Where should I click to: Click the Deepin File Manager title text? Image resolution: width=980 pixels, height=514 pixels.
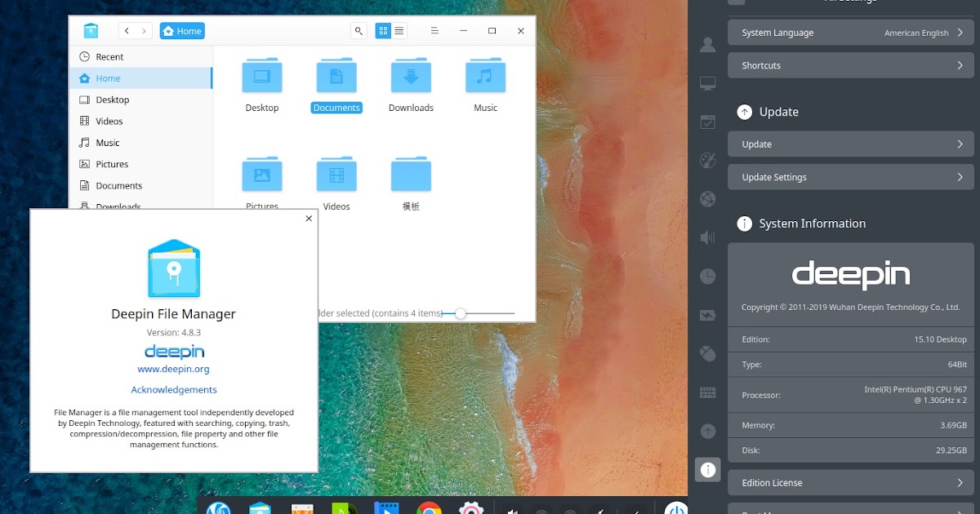pyautogui.click(x=173, y=314)
